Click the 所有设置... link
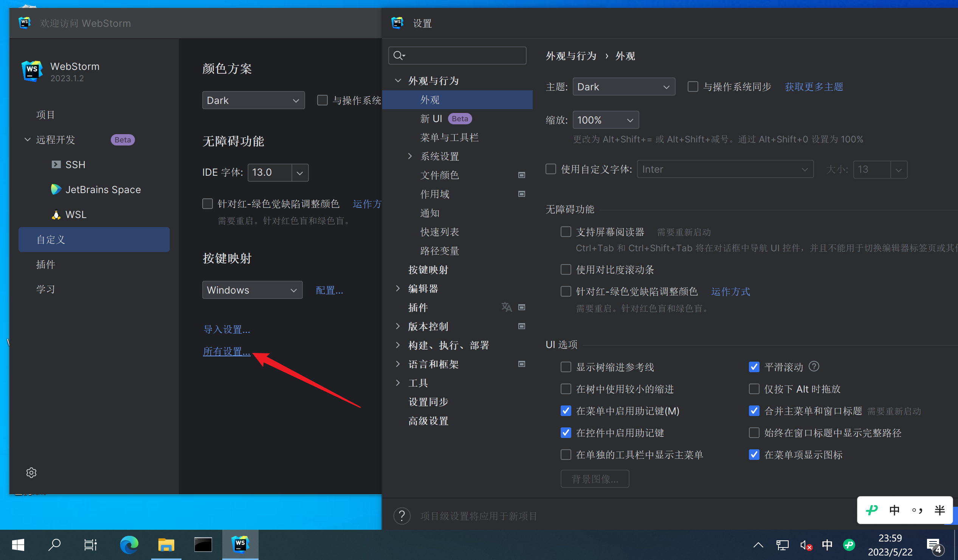Screen dimensions: 958x560 pos(226,351)
